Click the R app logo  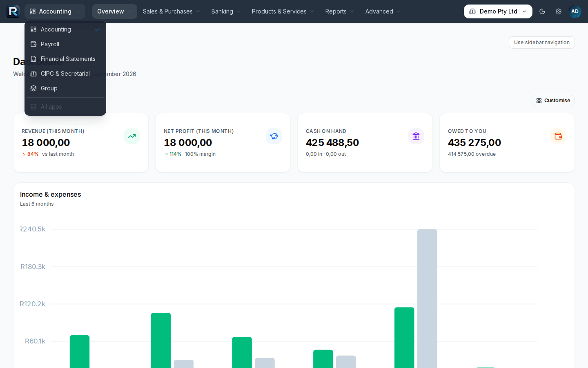pos(13,11)
